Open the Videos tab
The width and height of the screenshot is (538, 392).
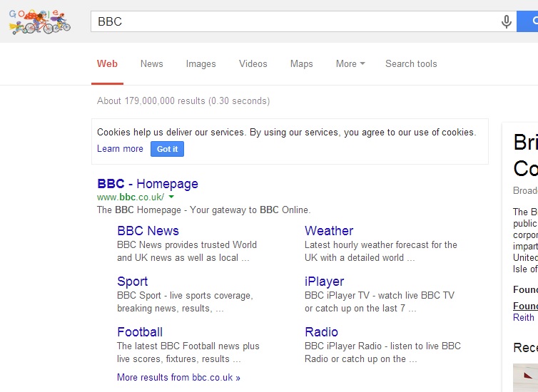(253, 63)
